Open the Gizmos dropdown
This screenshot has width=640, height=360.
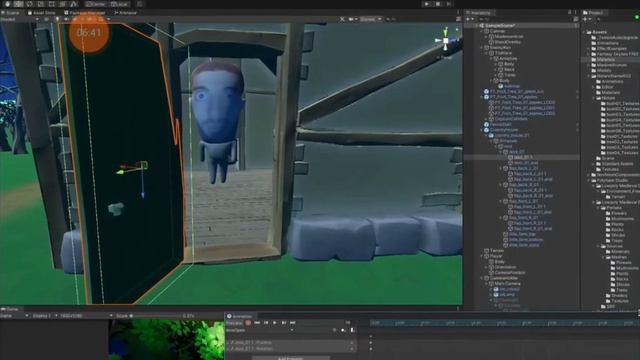coord(370,19)
